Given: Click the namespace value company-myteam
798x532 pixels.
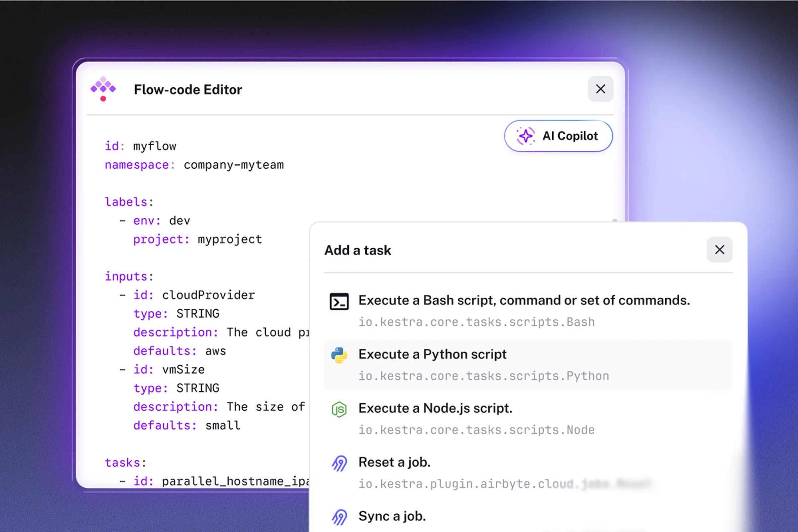Looking at the screenshot, I should point(234,165).
